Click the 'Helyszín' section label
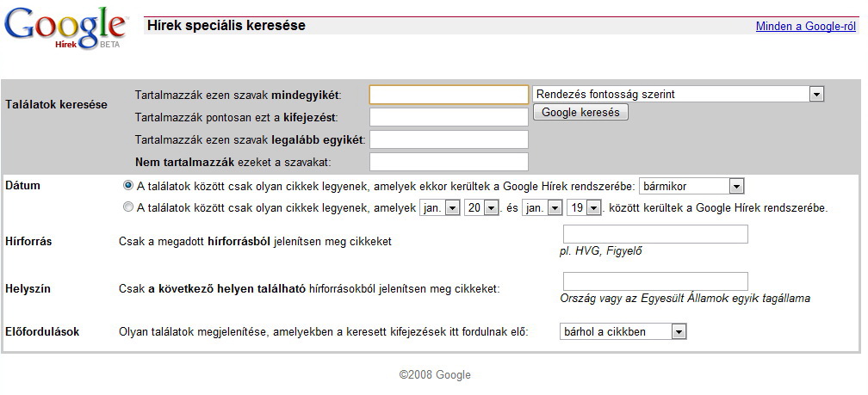 click(28, 289)
